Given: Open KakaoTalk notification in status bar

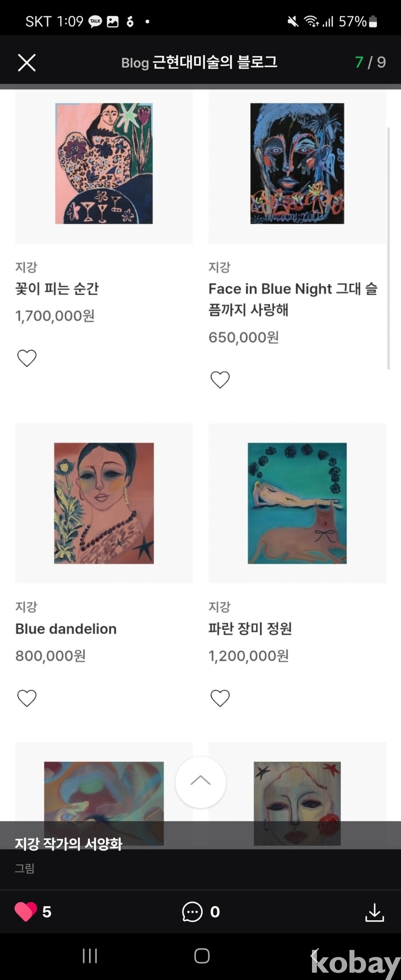Looking at the screenshot, I should 95,21.
